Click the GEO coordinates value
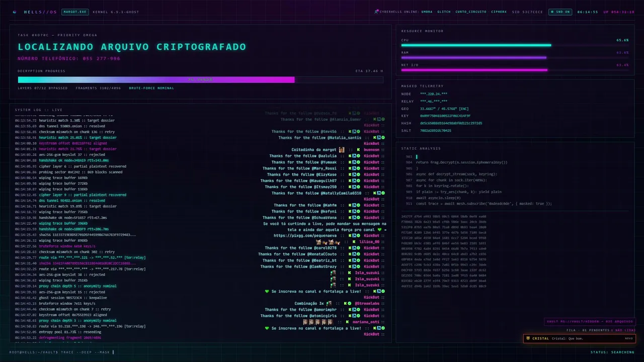Screen dimensions: 644x362 coord(444,109)
